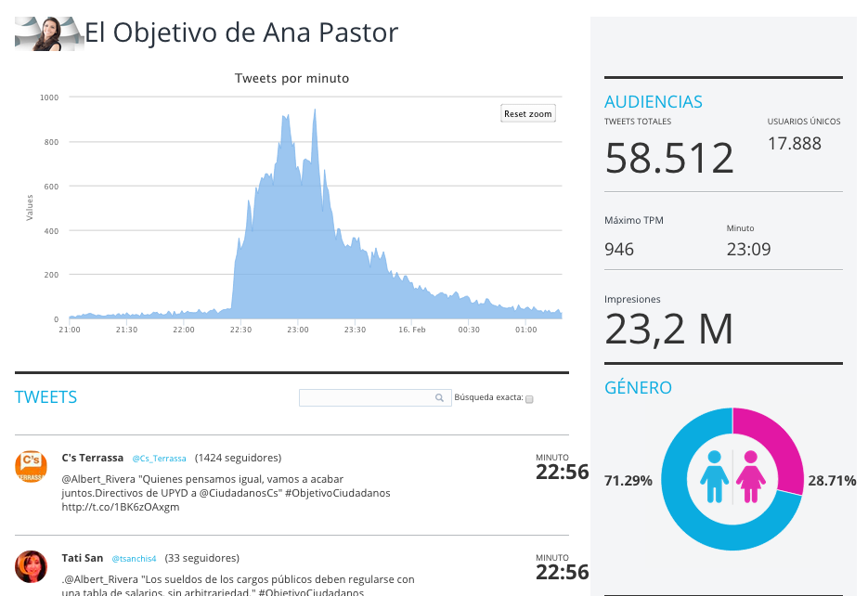Viewport: 868px width, 596px height.
Task: Toggle the Búsqueda exacta checkbox
Action: (x=529, y=399)
